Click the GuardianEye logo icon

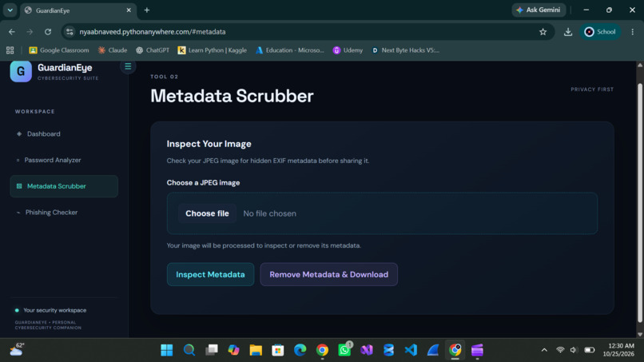pos(21,71)
